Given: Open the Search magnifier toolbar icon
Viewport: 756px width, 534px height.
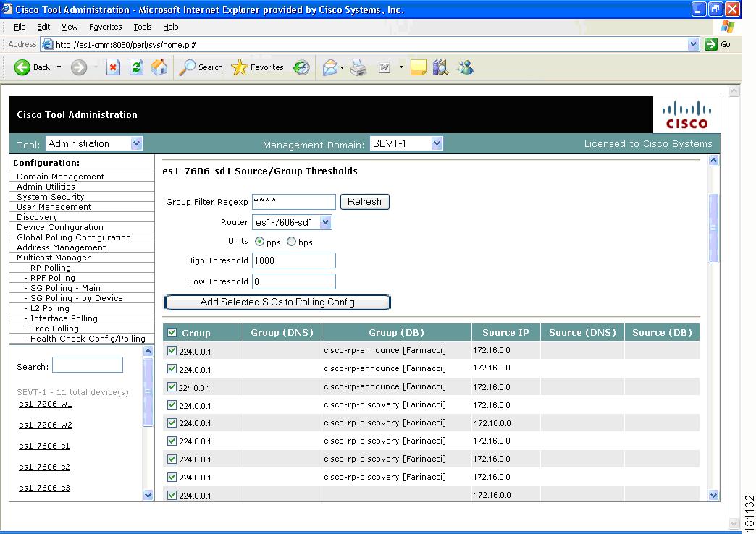Looking at the screenshot, I should (187, 67).
